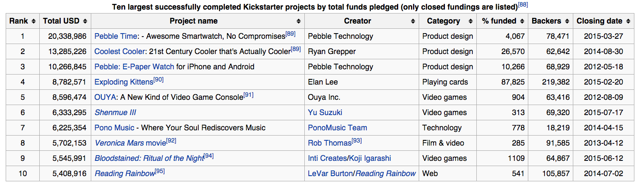Follow the Exploding Kittens link

click(x=124, y=82)
